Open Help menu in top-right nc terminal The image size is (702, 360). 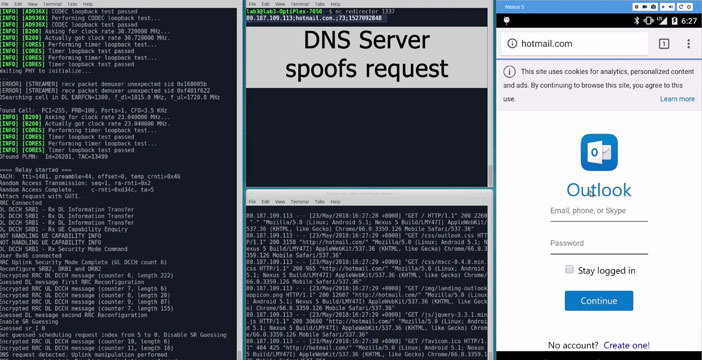(335, 4)
